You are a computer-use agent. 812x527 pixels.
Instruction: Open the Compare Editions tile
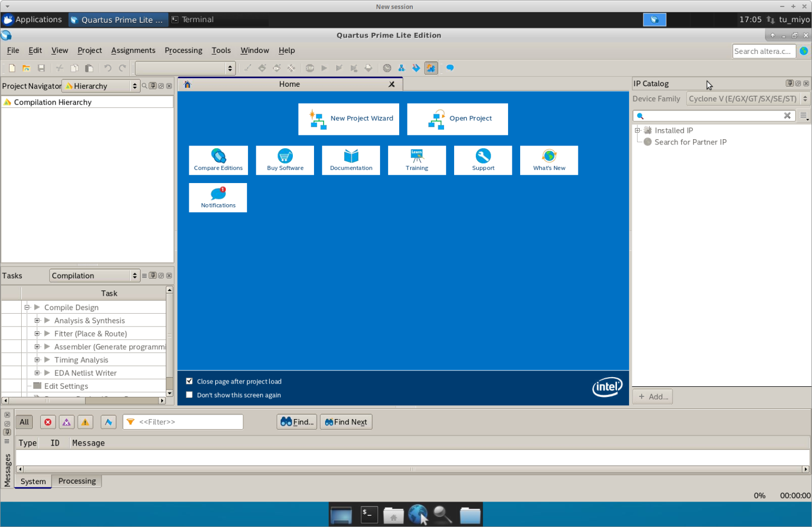pyautogui.click(x=218, y=160)
